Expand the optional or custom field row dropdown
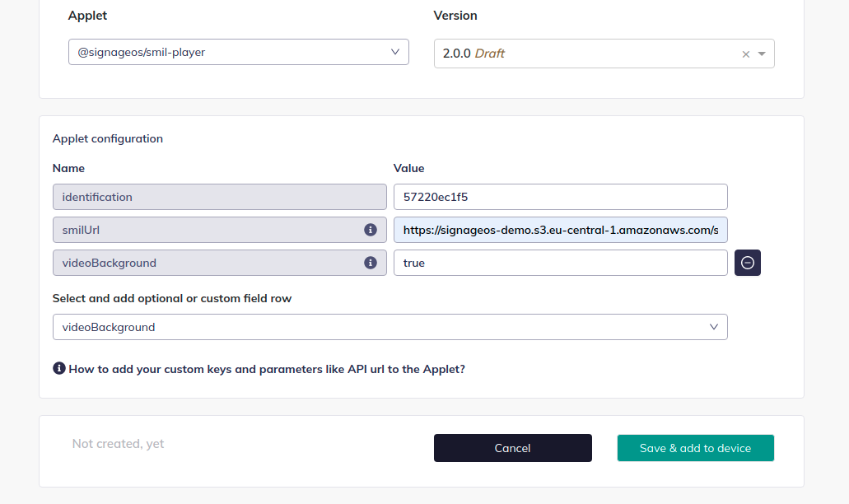 (x=379, y=327)
